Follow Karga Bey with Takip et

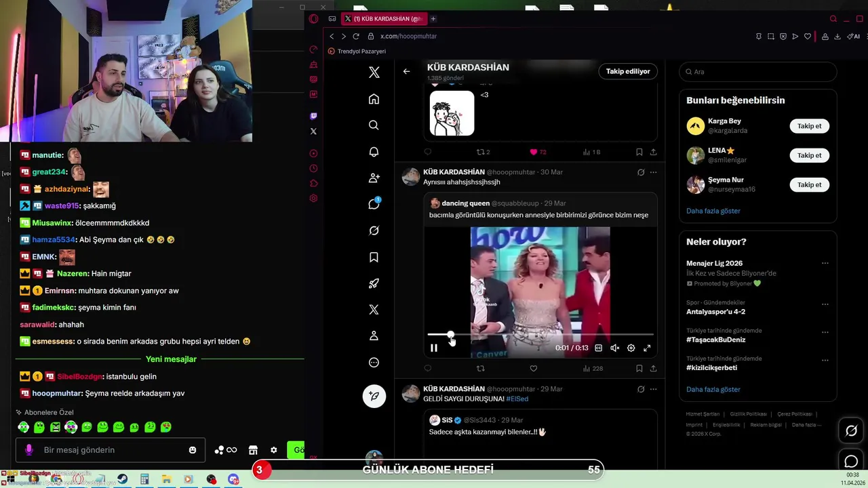coord(809,126)
